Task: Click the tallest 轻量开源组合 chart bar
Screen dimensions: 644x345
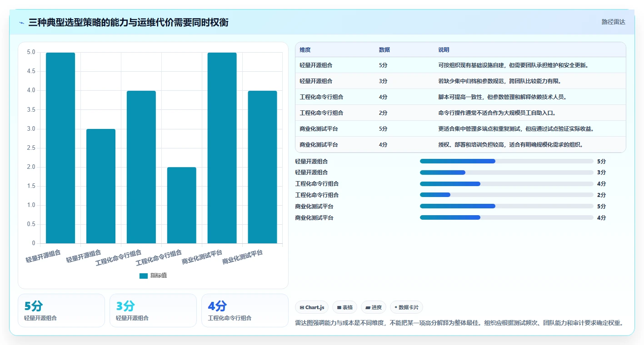Action: coord(60,148)
